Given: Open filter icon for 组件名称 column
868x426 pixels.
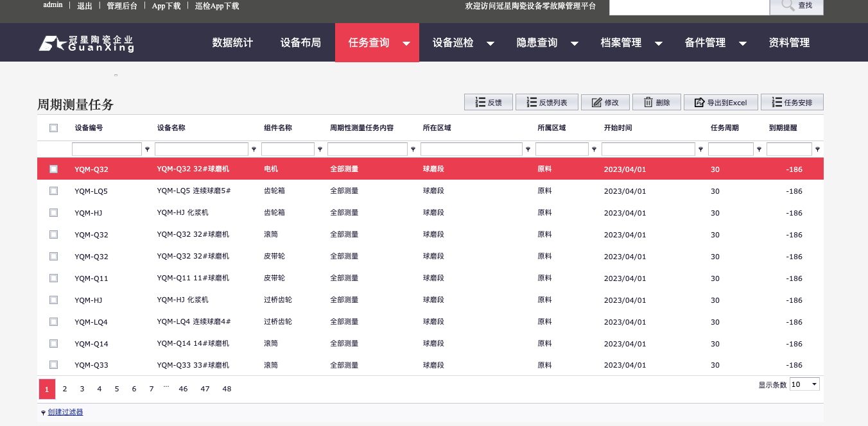Looking at the screenshot, I should click(x=320, y=149).
